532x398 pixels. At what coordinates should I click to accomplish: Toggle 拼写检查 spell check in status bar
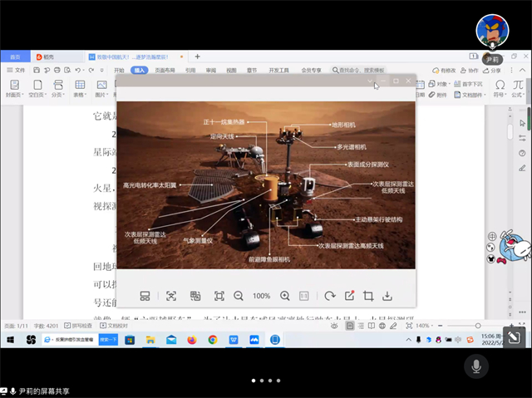tap(78, 326)
